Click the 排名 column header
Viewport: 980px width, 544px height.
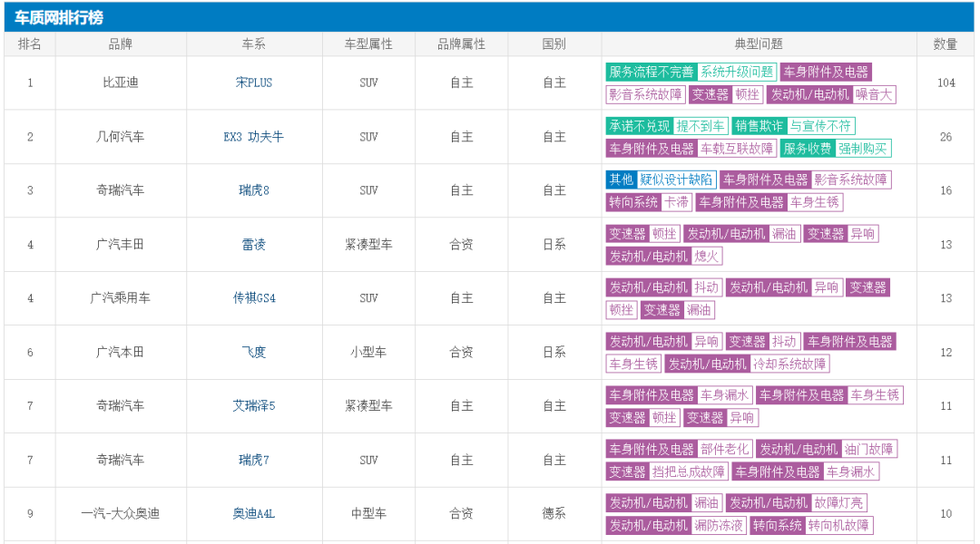(30, 44)
